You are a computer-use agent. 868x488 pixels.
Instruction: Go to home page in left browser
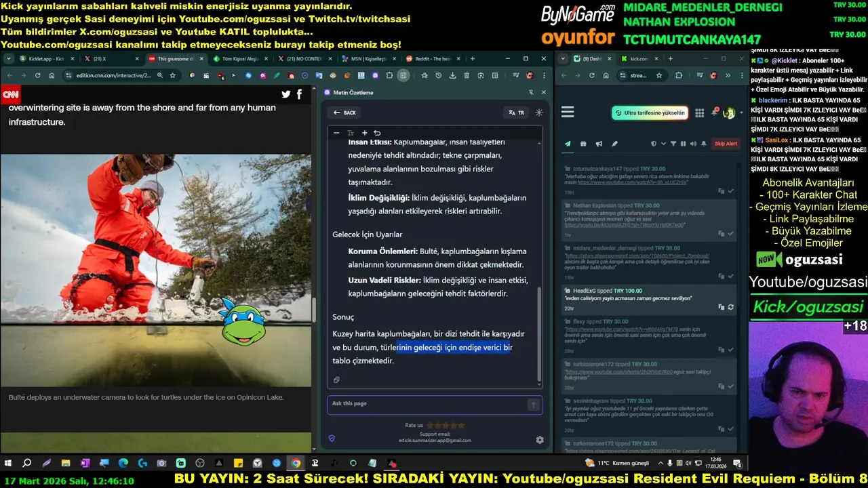tap(52, 75)
